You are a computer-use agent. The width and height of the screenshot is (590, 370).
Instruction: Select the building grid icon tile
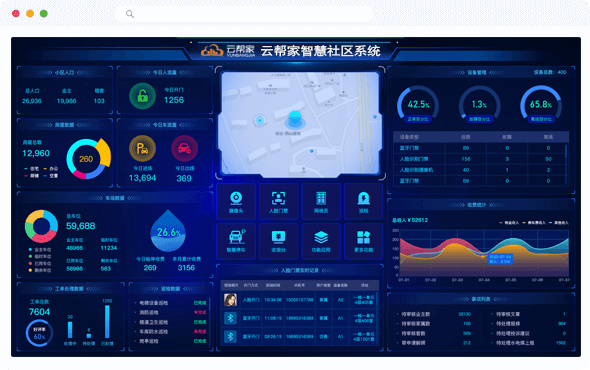tap(321, 202)
